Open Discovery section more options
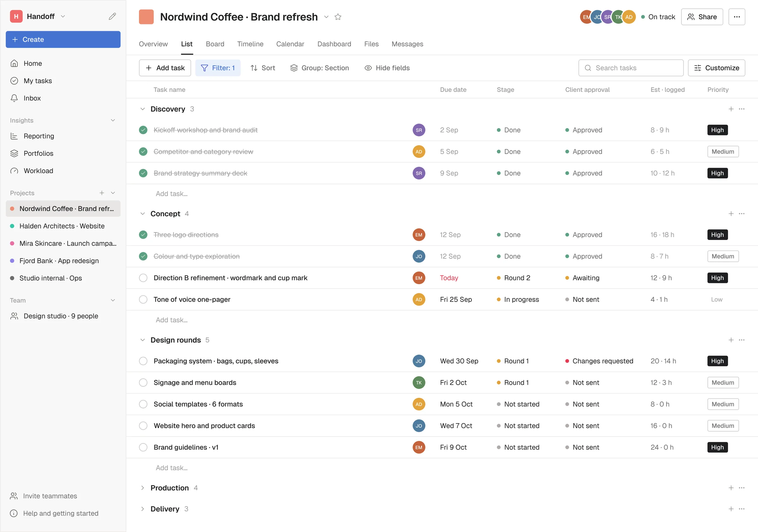 742,109
